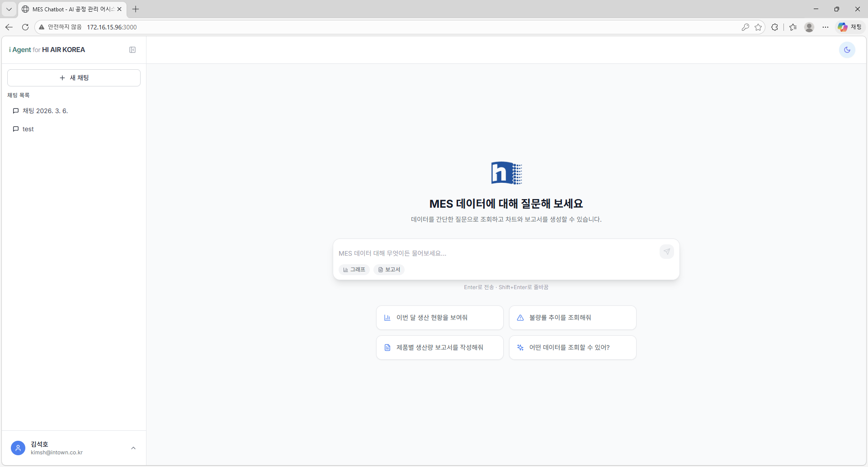Viewport: 868px width, 467px height.
Task: Click the 채팅 목록 heading
Action: tap(19, 95)
